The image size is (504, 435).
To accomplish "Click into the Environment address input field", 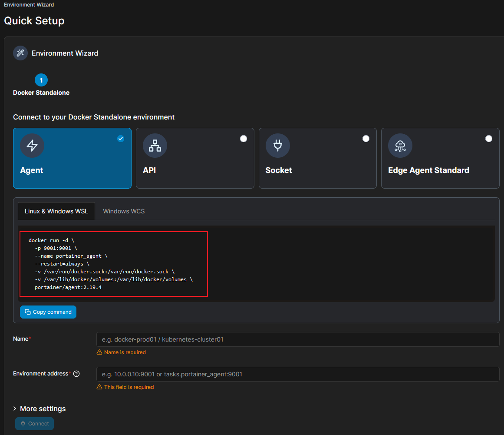I will coord(298,374).
